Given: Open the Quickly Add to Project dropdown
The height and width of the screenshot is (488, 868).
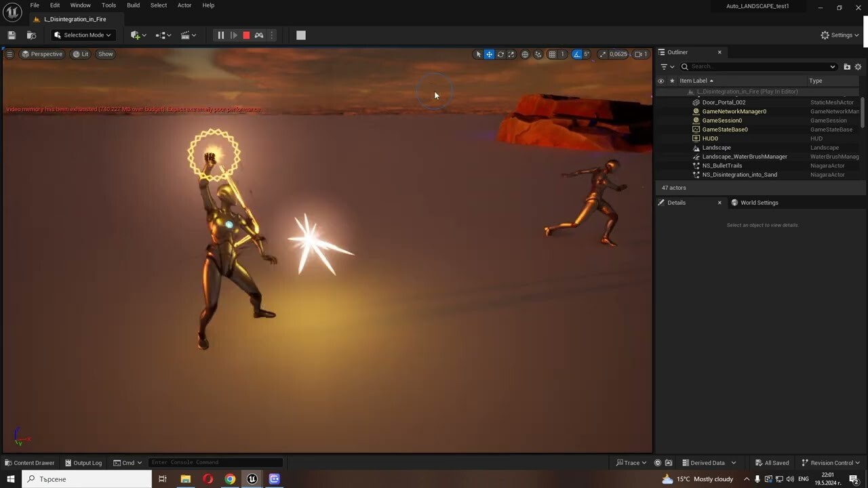Looking at the screenshot, I should [136, 35].
